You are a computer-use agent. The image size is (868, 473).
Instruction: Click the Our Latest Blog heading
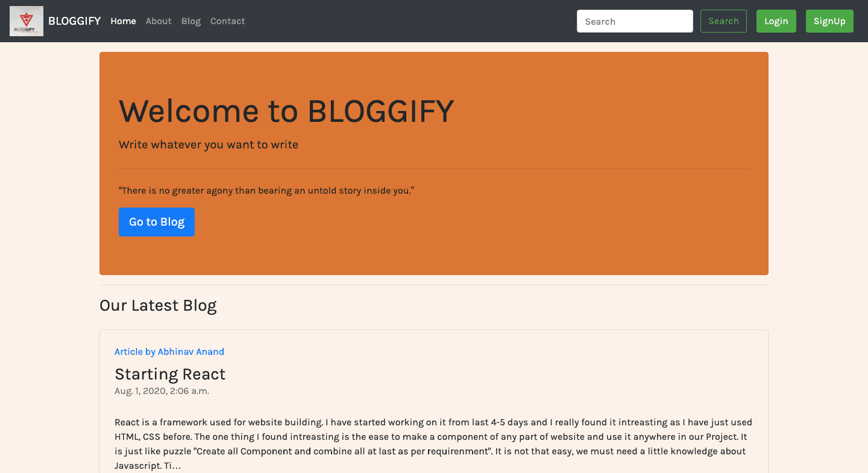158,305
